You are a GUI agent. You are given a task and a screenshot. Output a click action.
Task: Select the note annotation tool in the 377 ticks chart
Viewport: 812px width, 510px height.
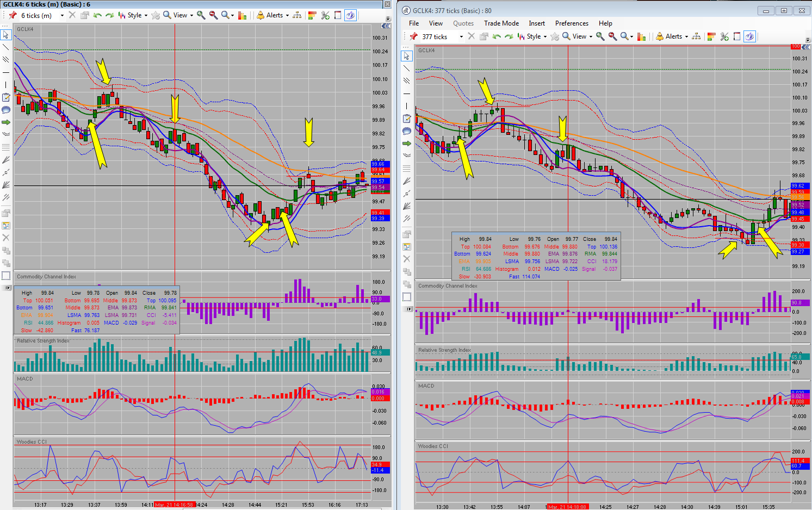[407, 119]
